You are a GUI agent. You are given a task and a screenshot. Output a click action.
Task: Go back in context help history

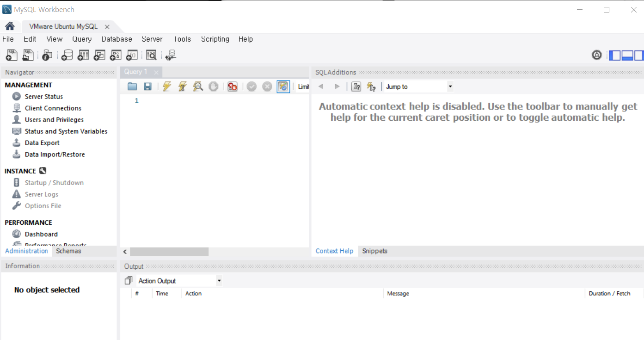pos(321,87)
